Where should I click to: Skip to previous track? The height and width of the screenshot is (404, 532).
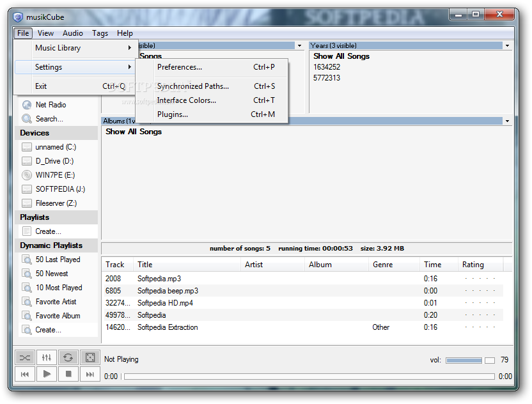(x=25, y=374)
